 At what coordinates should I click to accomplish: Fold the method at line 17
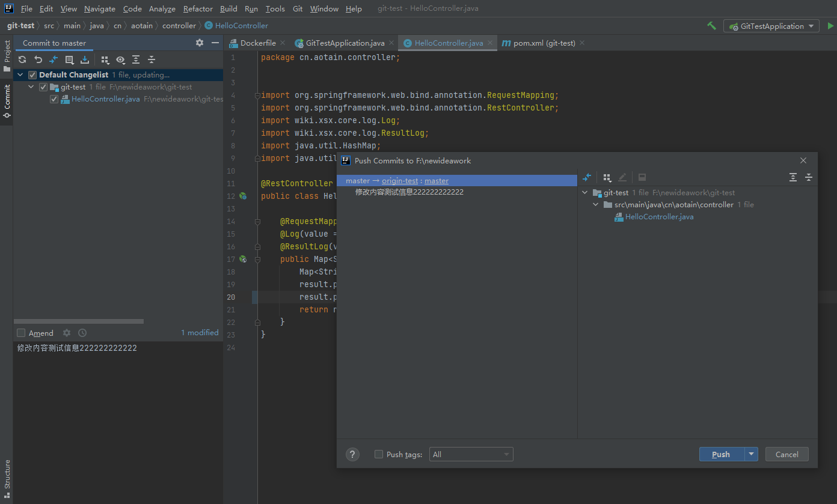(257, 260)
